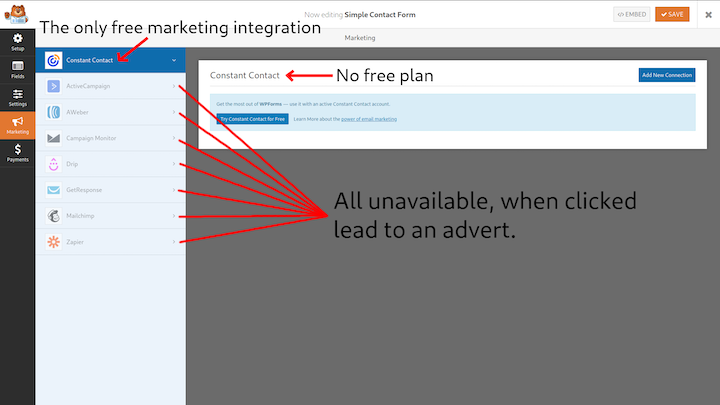Click the Campaign Monitor envelope icon
The width and height of the screenshot is (720, 405).
53,138
